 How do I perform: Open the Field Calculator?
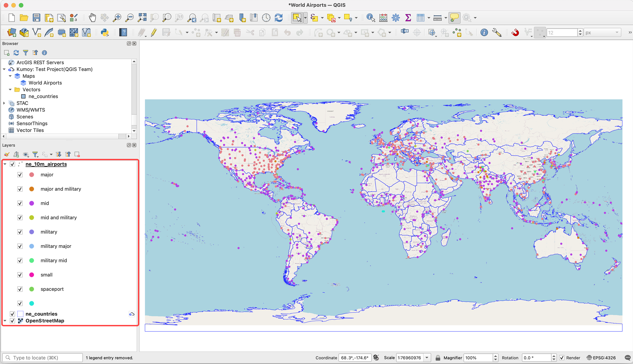point(383,18)
